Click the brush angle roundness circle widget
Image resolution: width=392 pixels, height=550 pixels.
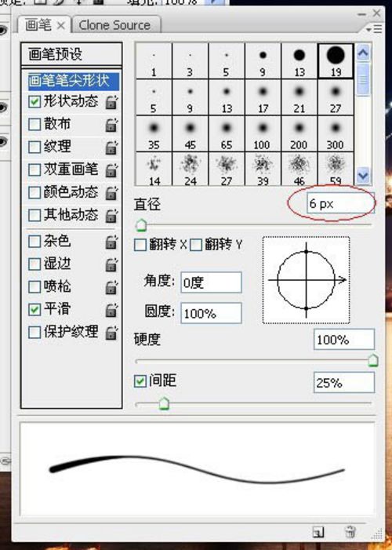pos(306,280)
